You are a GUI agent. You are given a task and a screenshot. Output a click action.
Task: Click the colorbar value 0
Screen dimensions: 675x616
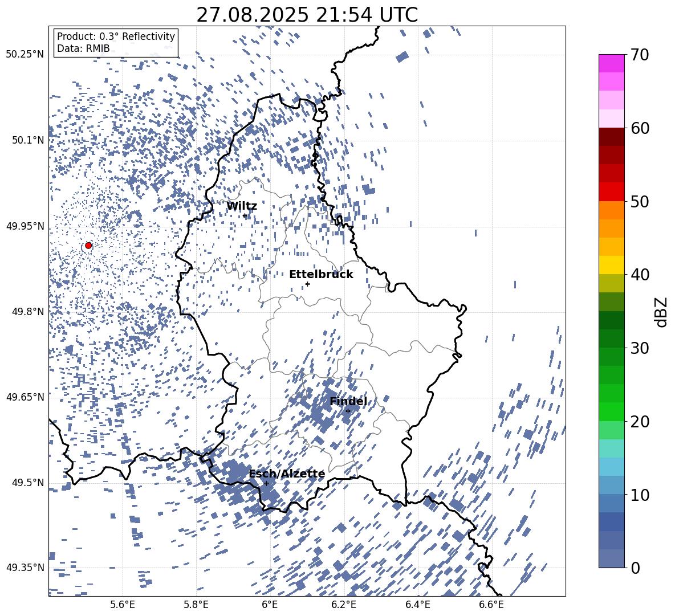coord(635,568)
